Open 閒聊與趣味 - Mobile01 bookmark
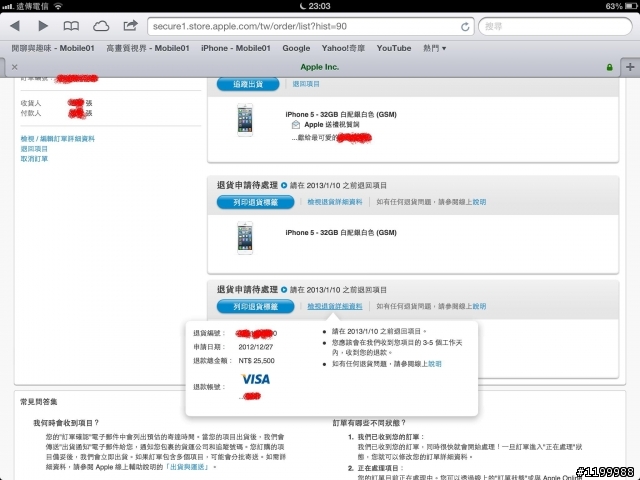Image resolution: width=640 pixels, height=480 pixels. (x=53, y=48)
